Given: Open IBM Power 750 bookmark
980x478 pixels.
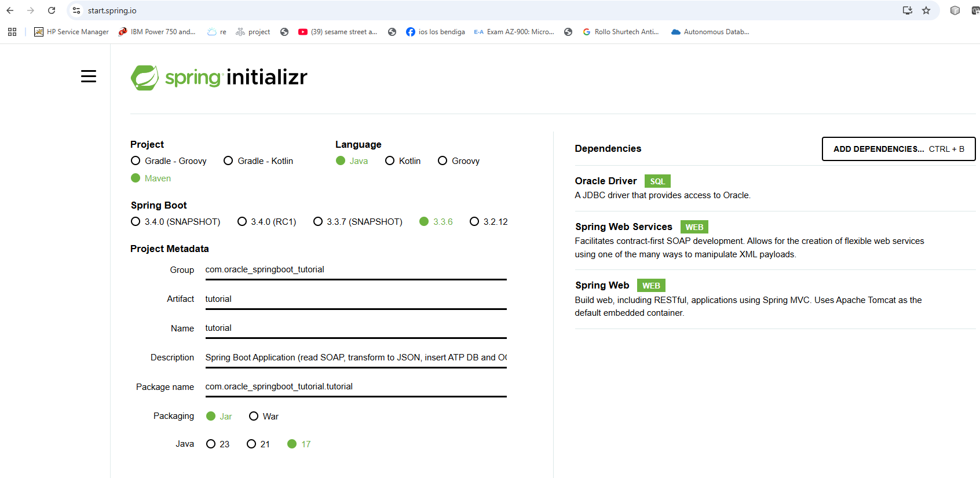Looking at the screenshot, I should pyautogui.click(x=157, y=32).
